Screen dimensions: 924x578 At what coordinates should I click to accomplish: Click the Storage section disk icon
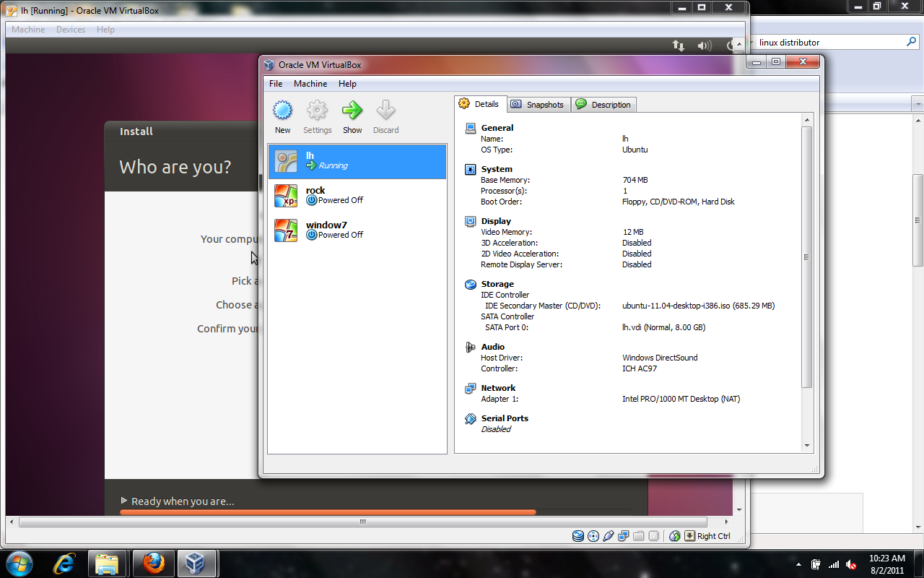click(471, 284)
